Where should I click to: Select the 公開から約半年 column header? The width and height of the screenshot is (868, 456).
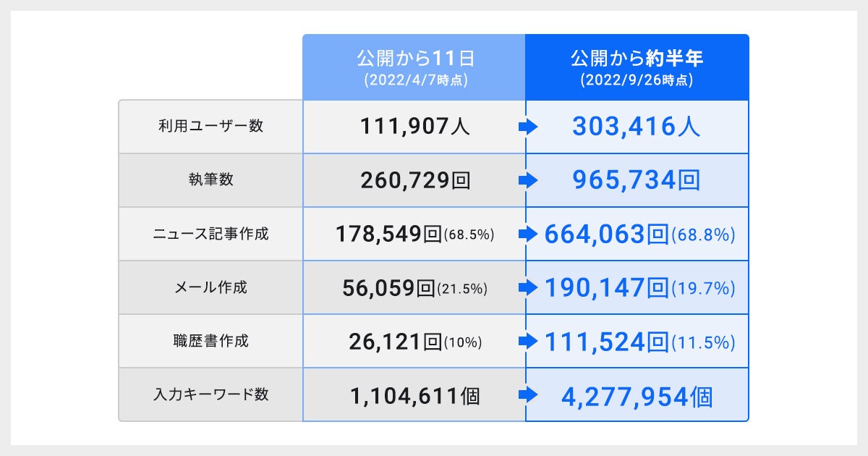637,67
